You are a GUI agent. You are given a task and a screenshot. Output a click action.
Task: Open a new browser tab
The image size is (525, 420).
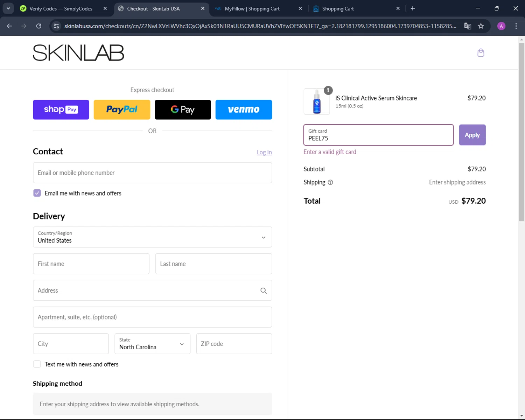[413, 8]
